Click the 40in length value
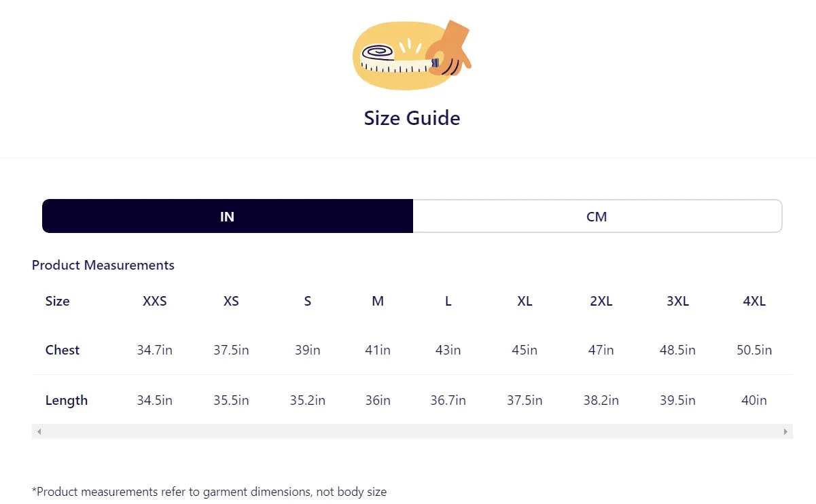Image resolution: width=816 pixels, height=504 pixels. coord(754,400)
